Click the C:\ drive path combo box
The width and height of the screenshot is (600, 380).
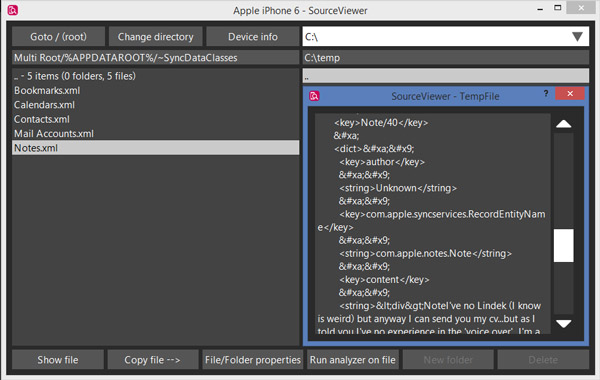click(445, 37)
